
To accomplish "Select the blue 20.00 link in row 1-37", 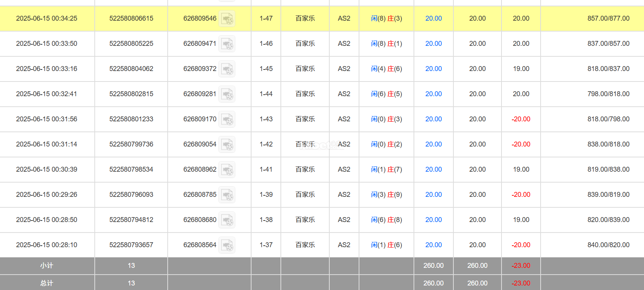I will [x=433, y=245].
